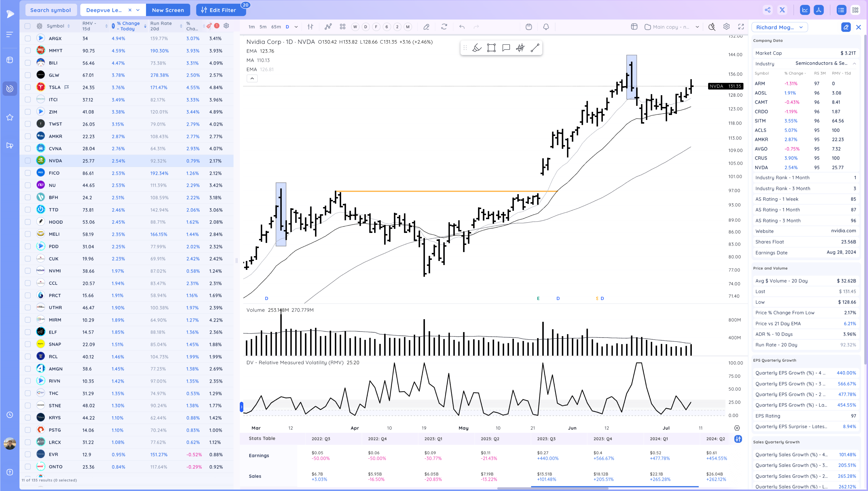Check the TSLA row checkbox
This screenshot has height=491, width=868.
(28, 87)
